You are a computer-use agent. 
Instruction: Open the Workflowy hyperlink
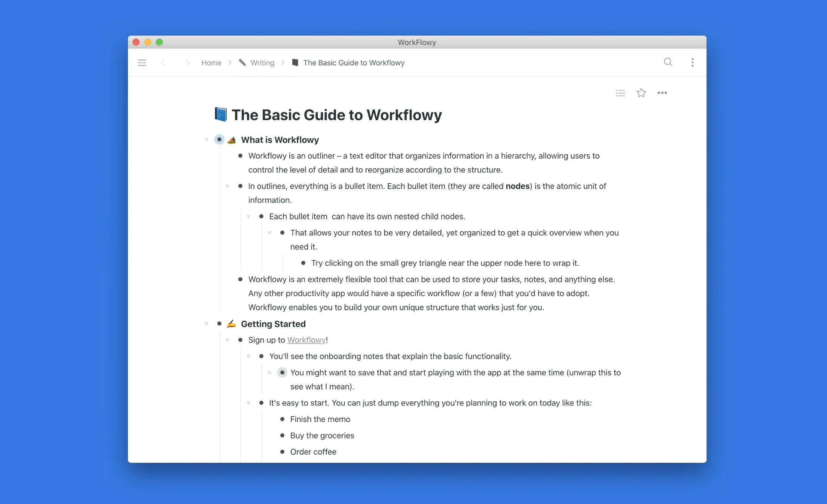click(x=306, y=340)
